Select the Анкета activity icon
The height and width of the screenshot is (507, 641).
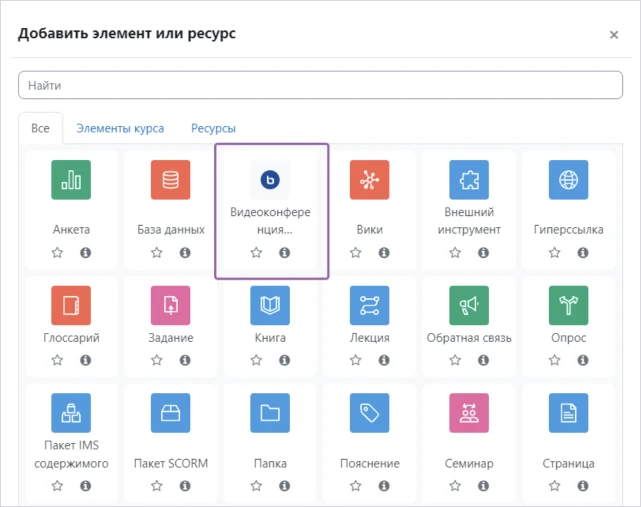71,180
